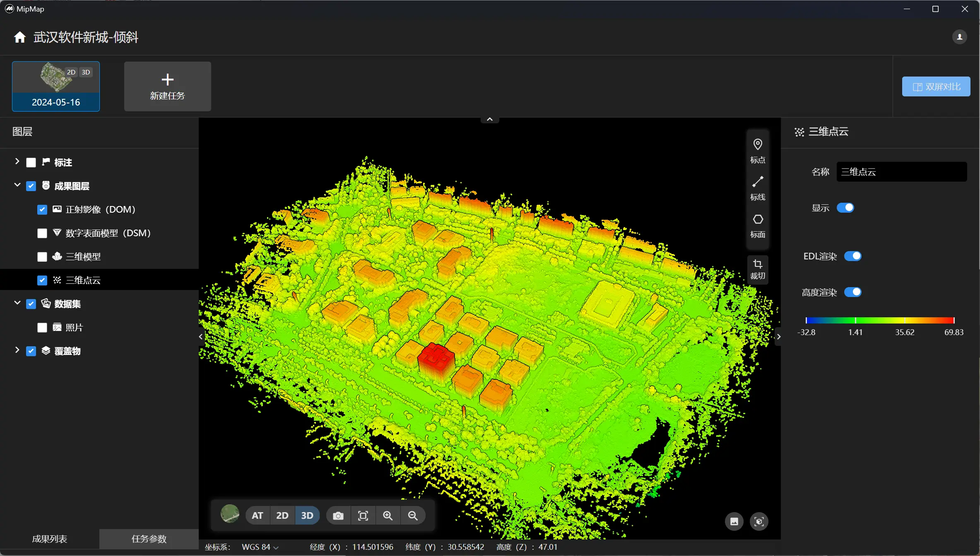The image size is (980, 556).
Task: Activate the crop (裁切) tool
Action: click(758, 269)
